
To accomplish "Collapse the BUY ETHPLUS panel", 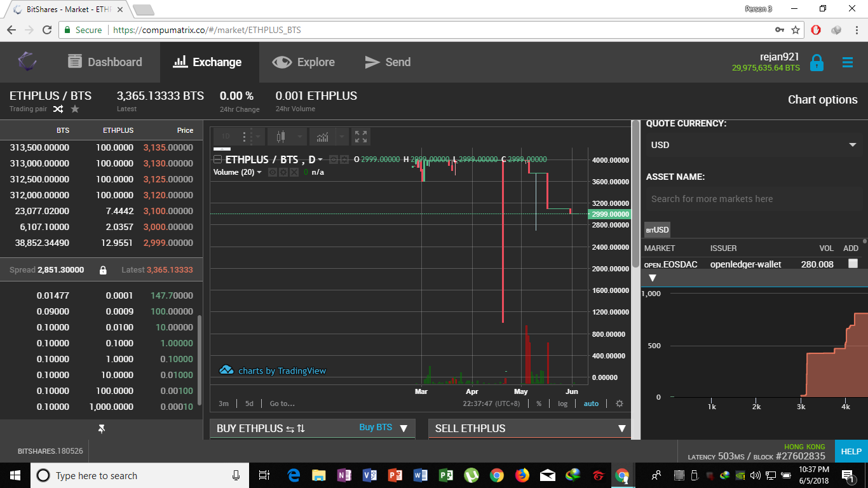I will pos(403,428).
